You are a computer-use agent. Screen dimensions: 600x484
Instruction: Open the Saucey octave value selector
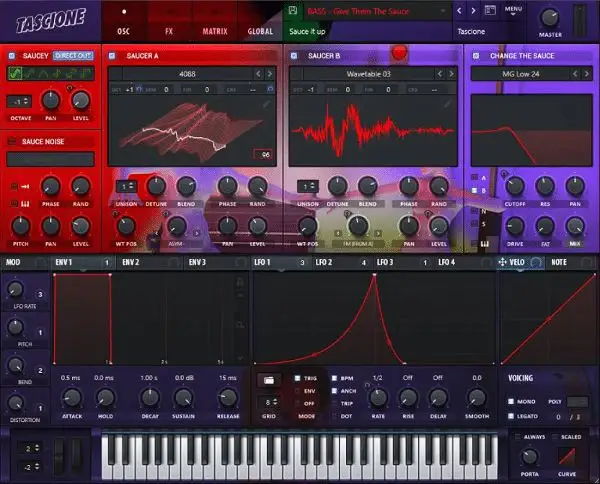17,101
